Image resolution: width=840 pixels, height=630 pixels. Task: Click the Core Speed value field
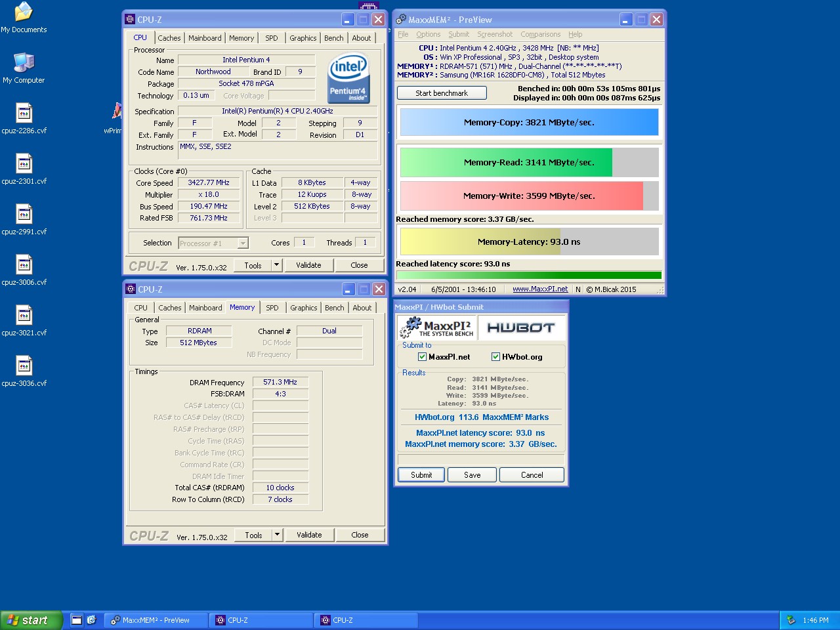click(x=209, y=183)
